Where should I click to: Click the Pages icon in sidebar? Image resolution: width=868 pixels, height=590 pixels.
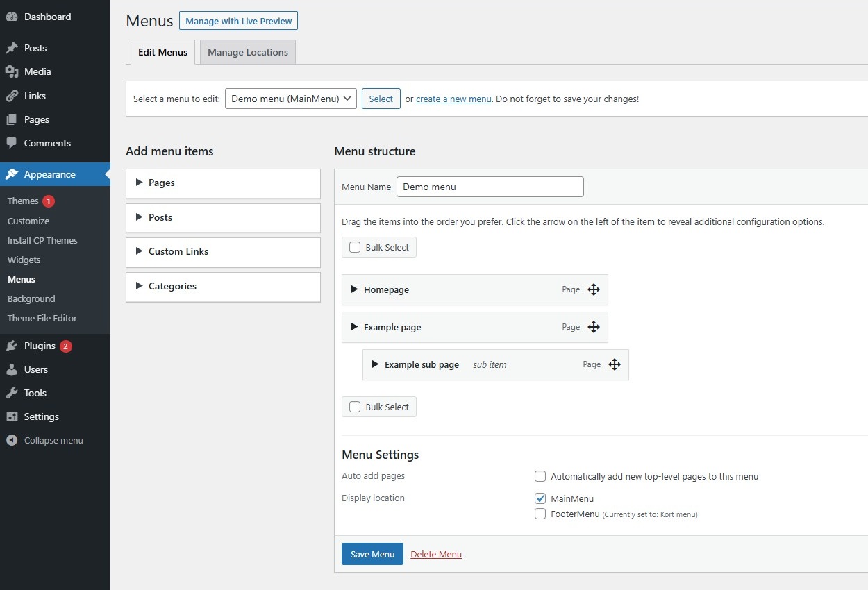pyautogui.click(x=12, y=119)
